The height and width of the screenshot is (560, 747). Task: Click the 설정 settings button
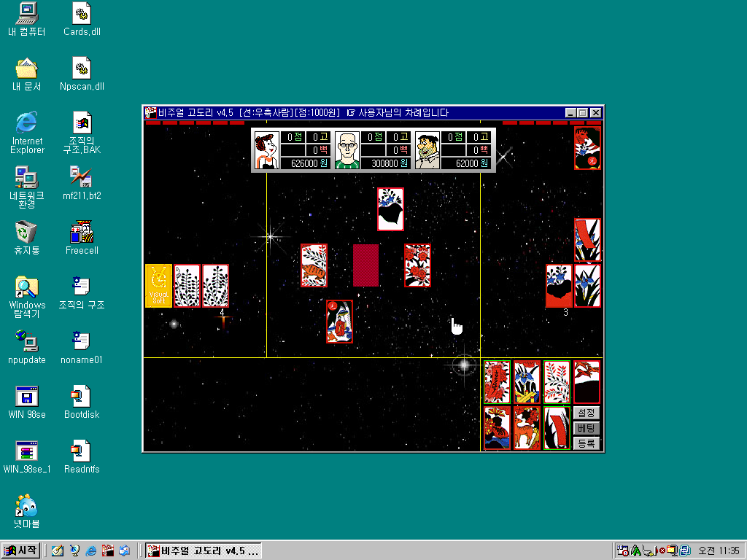pos(587,413)
